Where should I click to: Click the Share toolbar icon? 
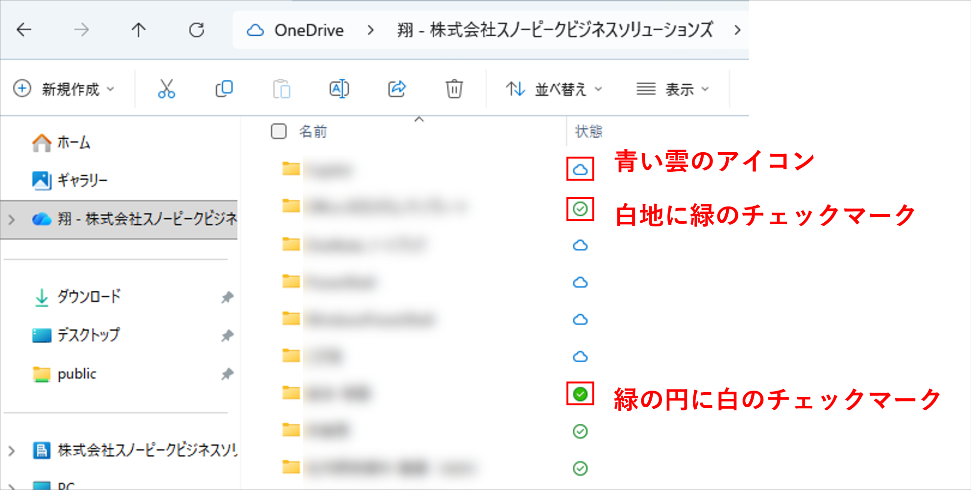click(x=397, y=89)
